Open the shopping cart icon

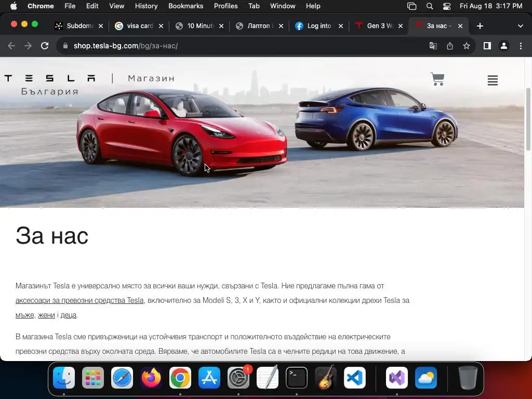click(437, 79)
